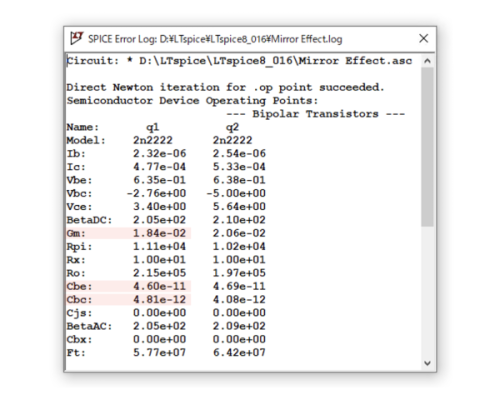Click the BetaDC row label

[x=89, y=220]
